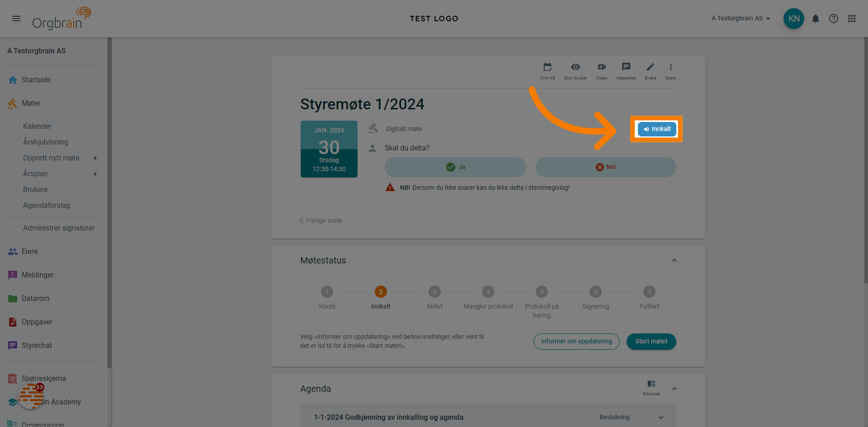Open the hamburger navigation menu

pyautogui.click(x=16, y=19)
